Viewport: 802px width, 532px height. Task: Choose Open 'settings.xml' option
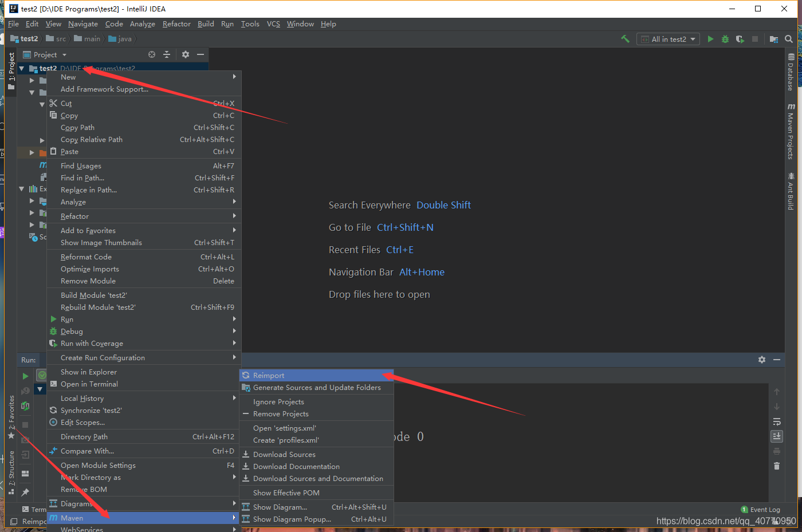pos(316,428)
